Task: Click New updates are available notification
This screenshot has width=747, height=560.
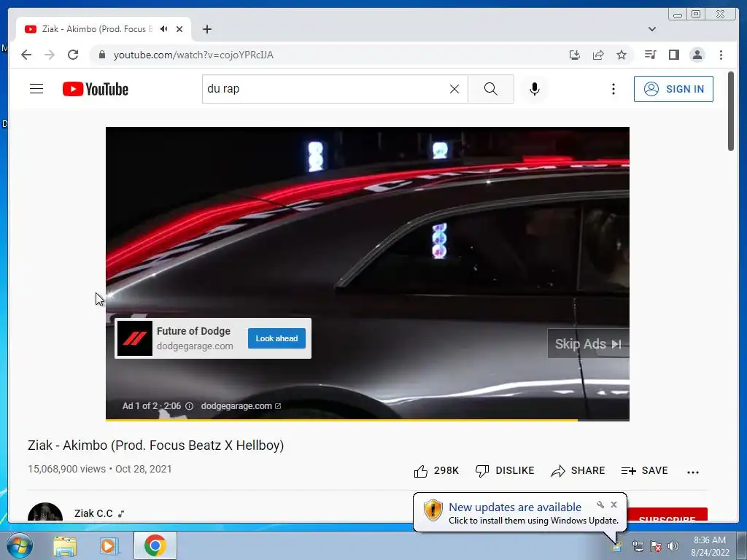Action: click(x=514, y=507)
